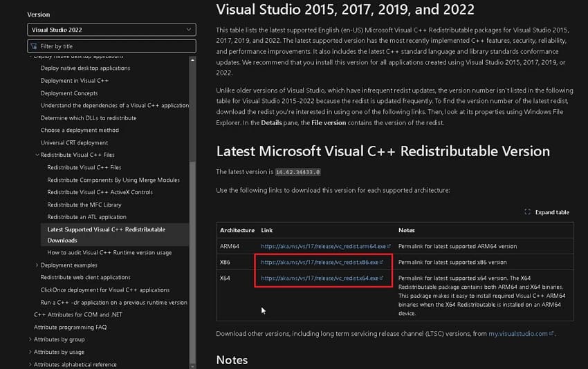This screenshot has width=588, height=369.
Task: Click the X64 architecture cell
Action: [x=225, y=278]
